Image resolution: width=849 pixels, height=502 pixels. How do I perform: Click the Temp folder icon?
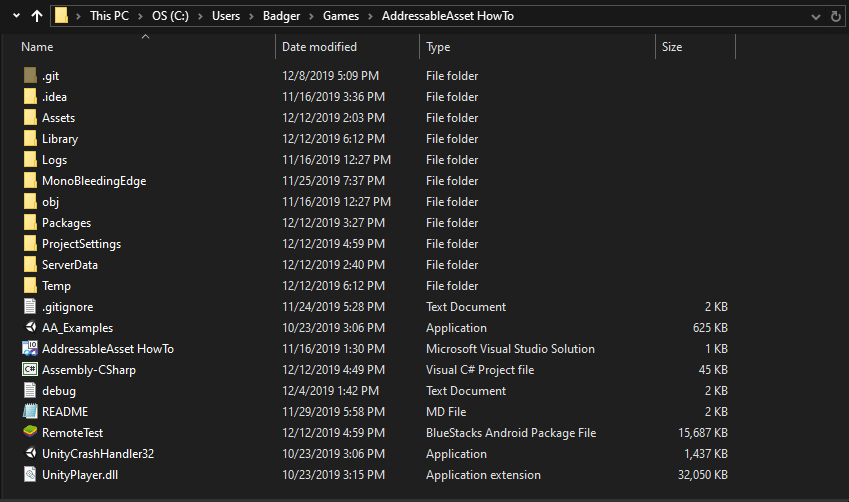tap(30, 285)
